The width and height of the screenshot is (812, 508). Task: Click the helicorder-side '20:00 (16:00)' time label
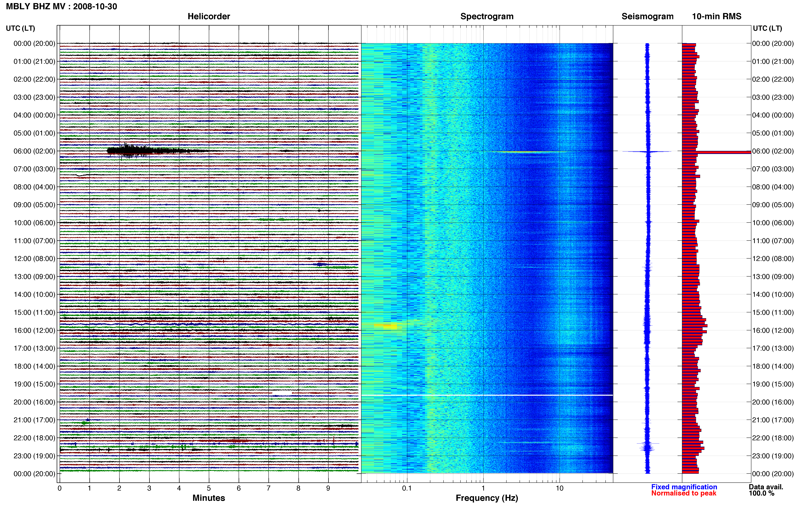tap(34, 402)
